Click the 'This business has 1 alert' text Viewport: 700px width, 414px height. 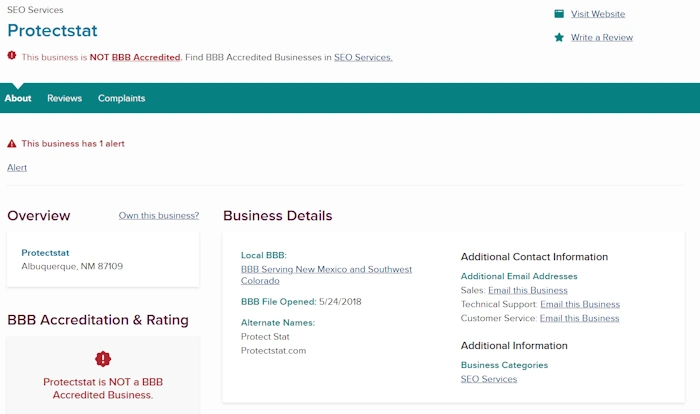click(73, 144)
